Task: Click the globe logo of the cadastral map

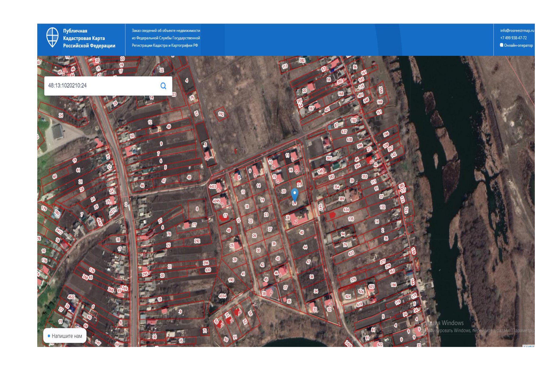Action: click(52, 37)
